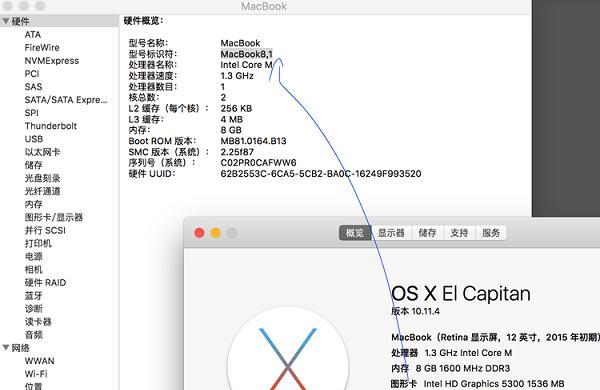Click Boot ROM version MB81.0164.B13
The height and width of the screenshot is (390, 600).
[x=253, y=141]
